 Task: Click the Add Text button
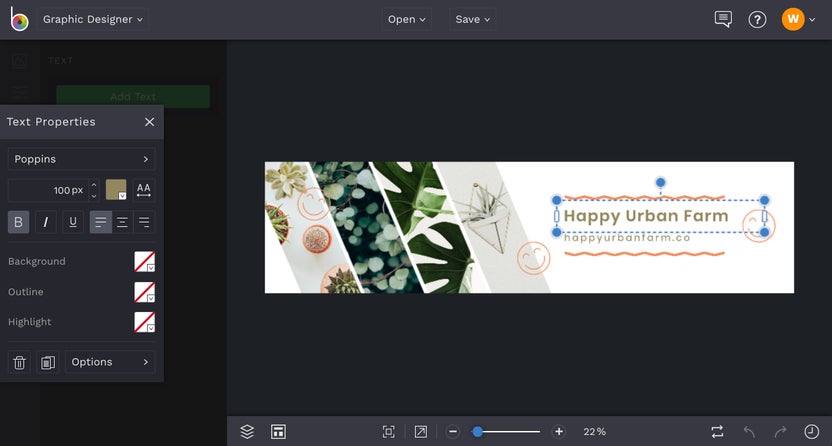tap(133, 97)
